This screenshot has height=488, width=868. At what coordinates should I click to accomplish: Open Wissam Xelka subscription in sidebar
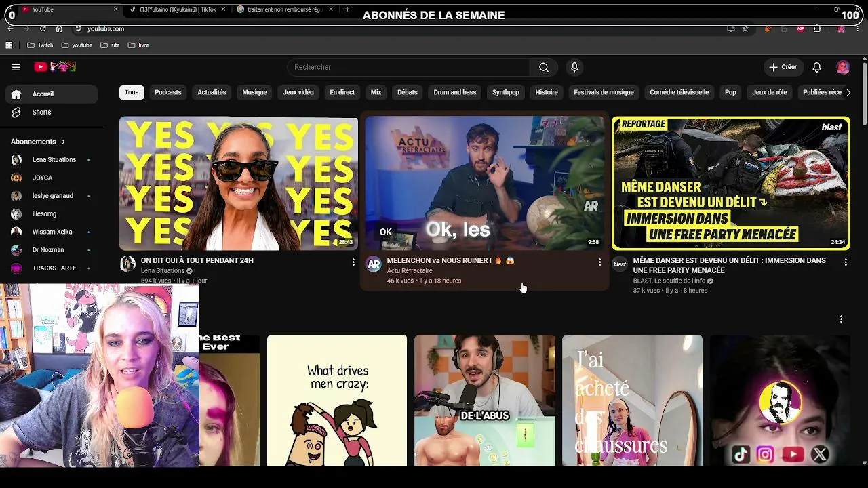click(x=52, y=232)
